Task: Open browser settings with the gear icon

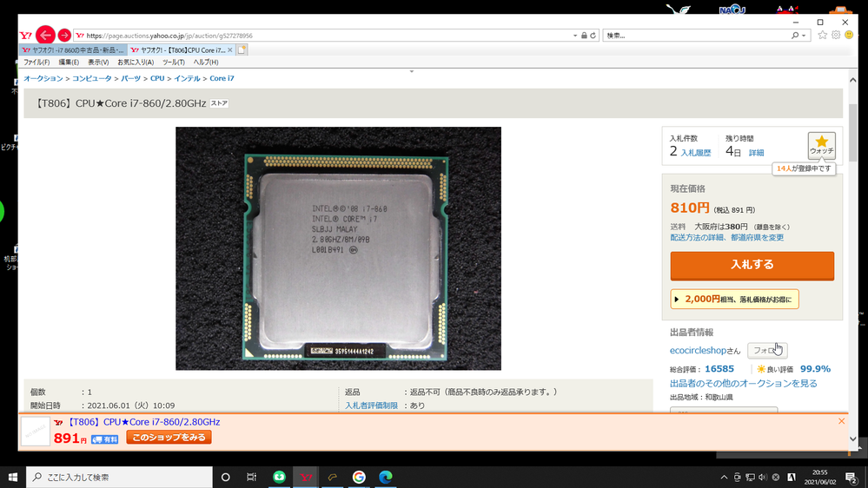Action: coord(836,35)
